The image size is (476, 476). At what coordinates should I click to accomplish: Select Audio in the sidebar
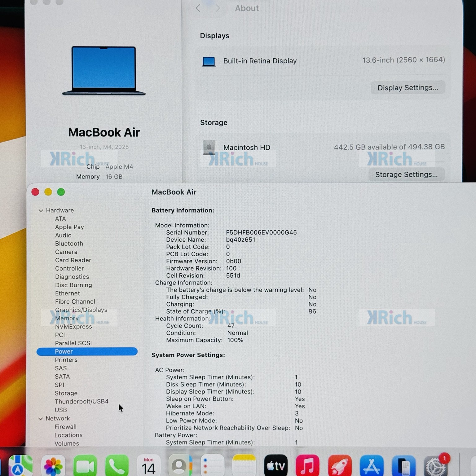(63, 235)
